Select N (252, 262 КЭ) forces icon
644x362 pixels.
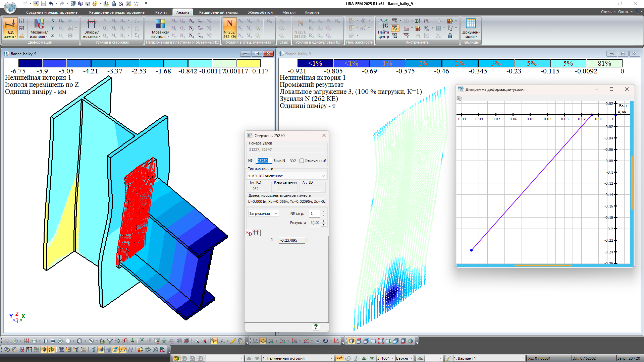[229, 28]
